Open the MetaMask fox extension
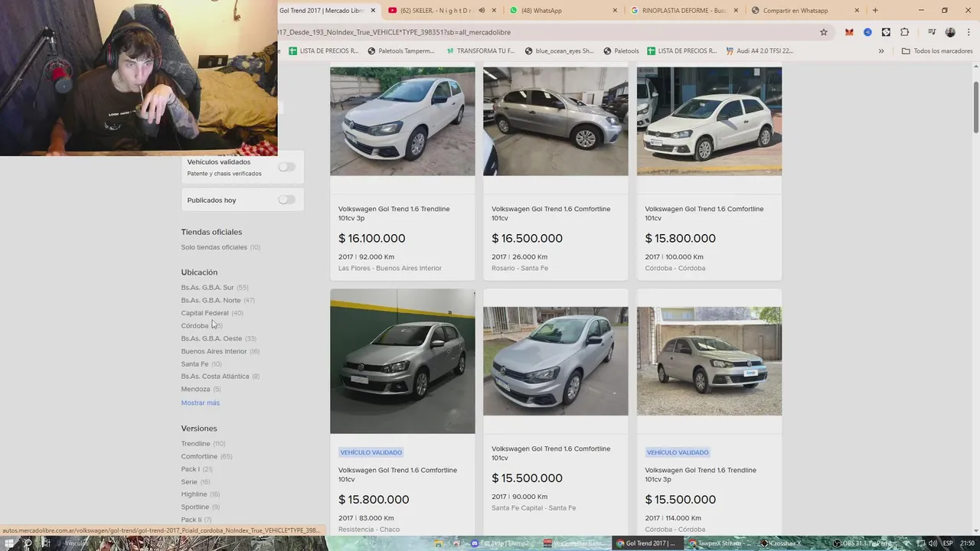Viewport: 980px width, 551px height. click(x=849, y=32)
